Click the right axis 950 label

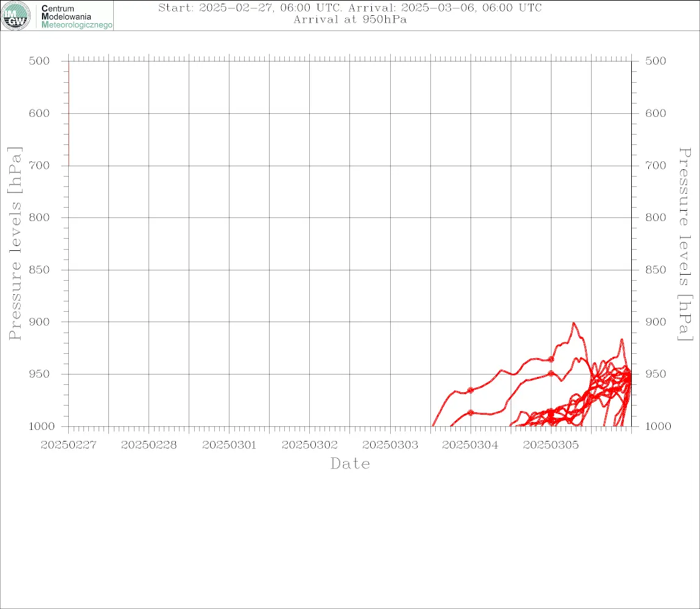(x=656, y=373)
